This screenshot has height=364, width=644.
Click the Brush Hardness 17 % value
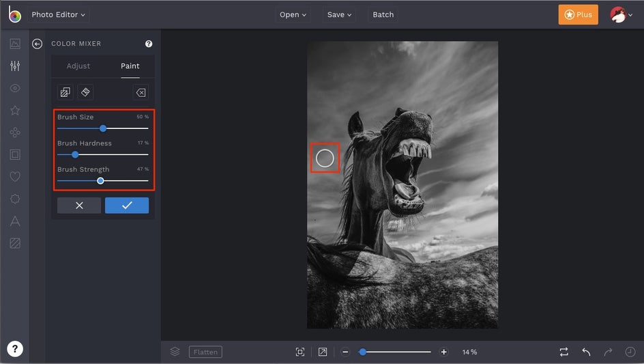pos(143,143)
